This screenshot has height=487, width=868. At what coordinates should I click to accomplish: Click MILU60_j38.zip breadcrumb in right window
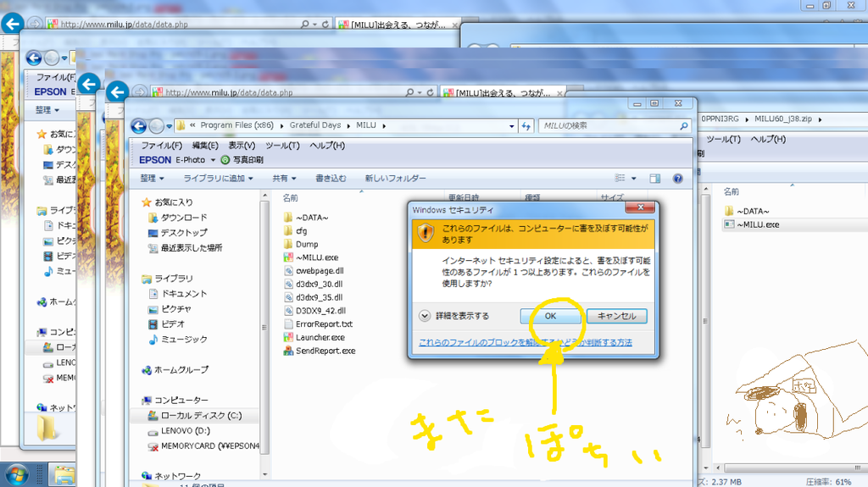coord(782,119)
